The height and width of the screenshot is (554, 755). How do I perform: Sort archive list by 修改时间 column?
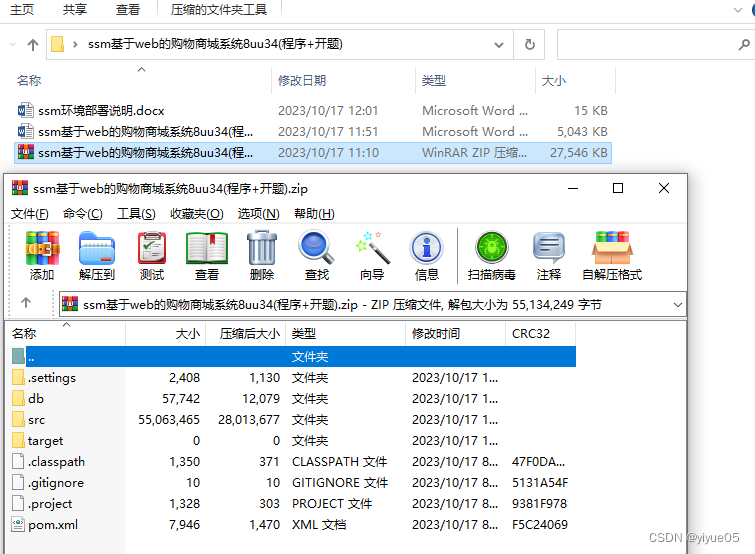[456, 334]
